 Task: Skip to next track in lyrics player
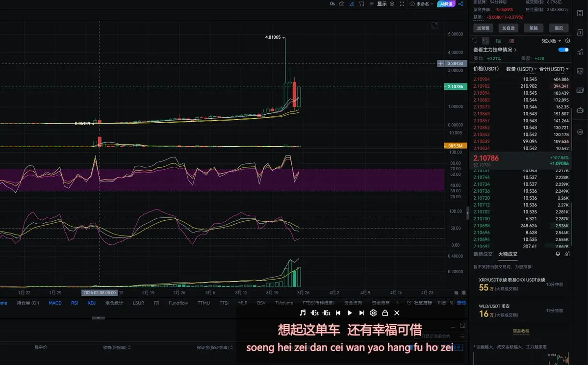click(361, 313)
